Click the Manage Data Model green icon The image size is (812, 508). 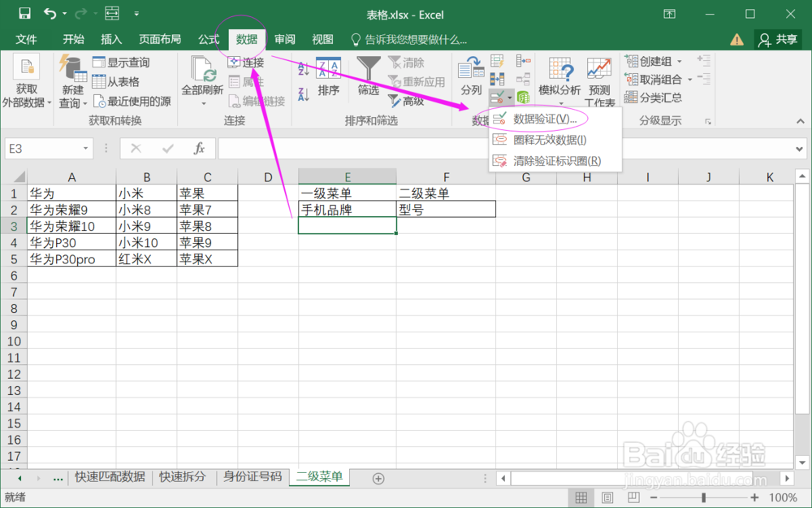(x=524, y=97)
